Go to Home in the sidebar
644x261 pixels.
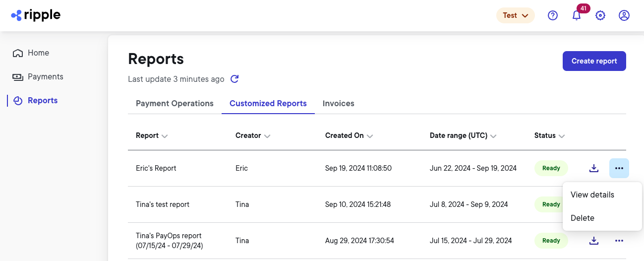coord(31,53)
